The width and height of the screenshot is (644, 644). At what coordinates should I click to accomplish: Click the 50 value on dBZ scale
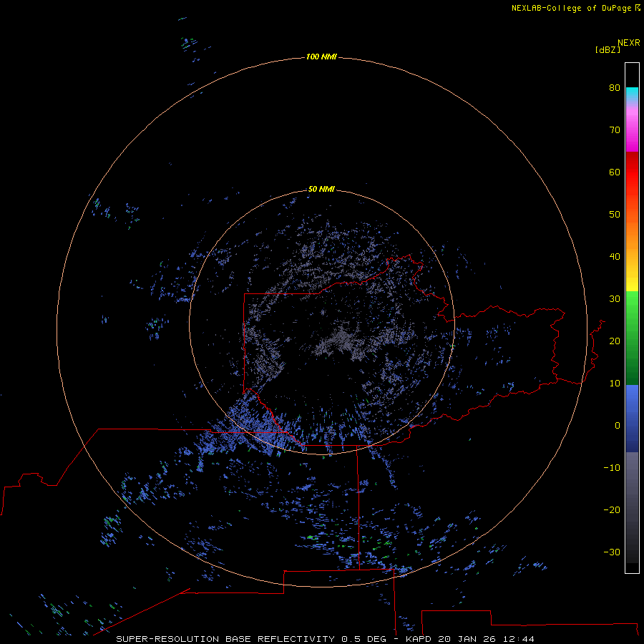tap(615, 215)
